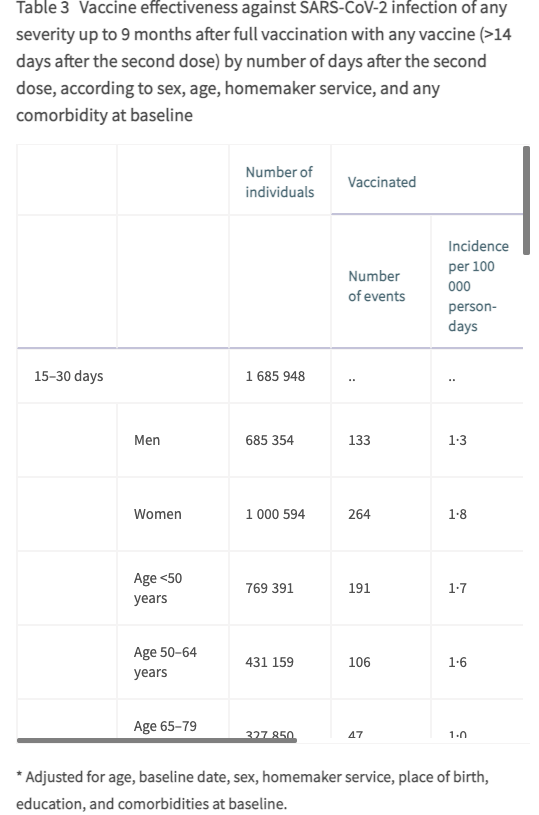Viewport: 539px width, 815px height.
Task: Select the '15–30 days' row label
Action: pos(69,376)
